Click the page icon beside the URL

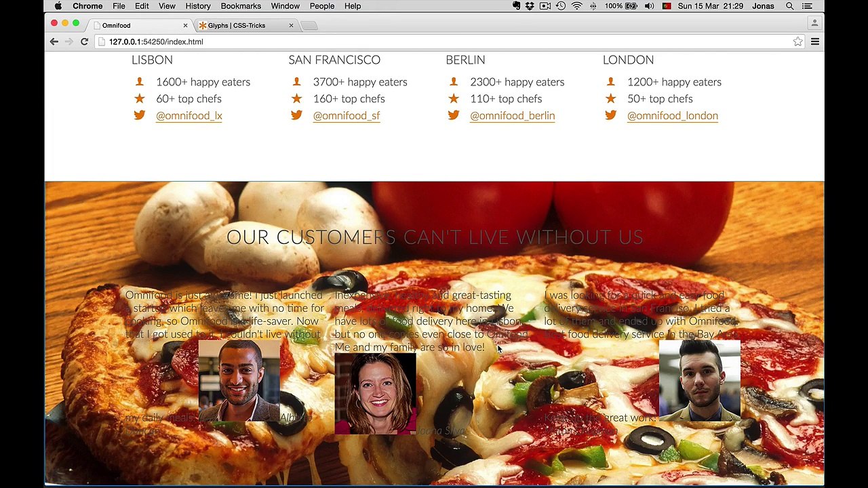[102, 42]
